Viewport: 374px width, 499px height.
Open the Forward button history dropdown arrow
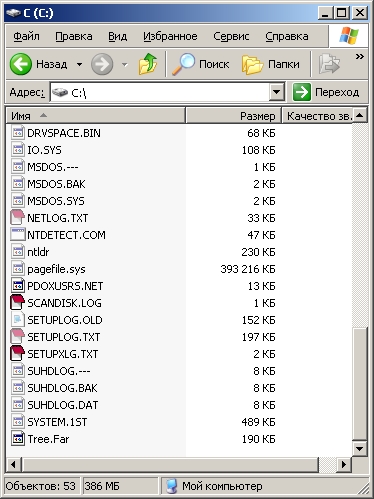(x=125, y=64)
